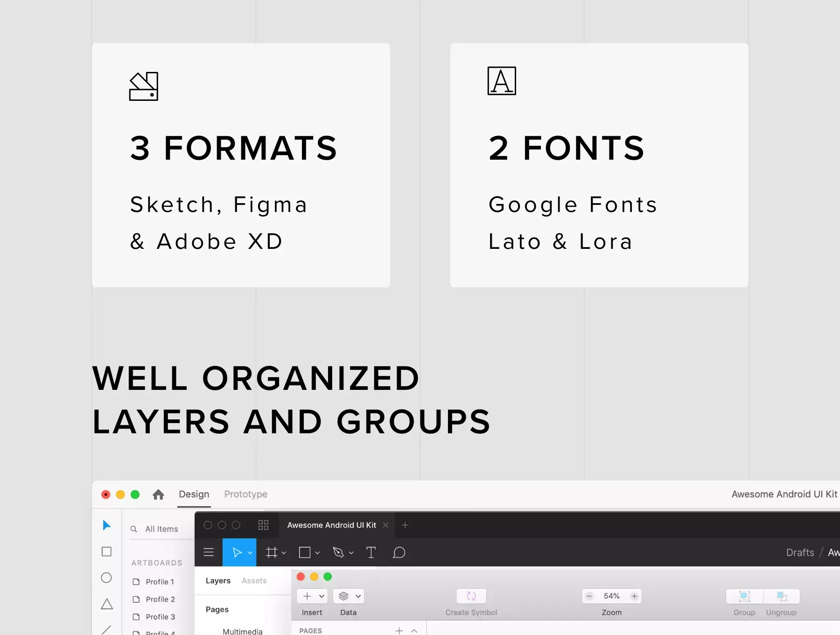The height and width of the screenshot is (635, 840).
Task: Expand the shape tools dropdown chevron
Action: coord(317,553)
